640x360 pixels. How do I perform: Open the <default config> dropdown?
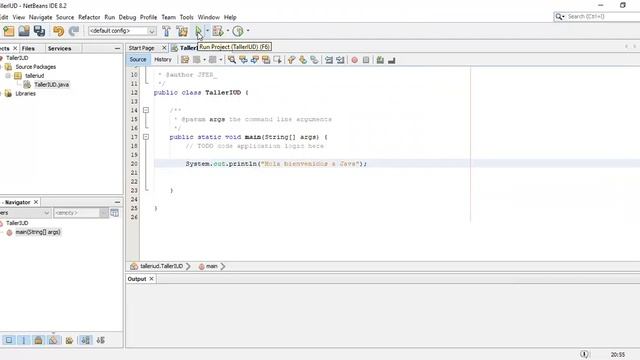point(122,31)
